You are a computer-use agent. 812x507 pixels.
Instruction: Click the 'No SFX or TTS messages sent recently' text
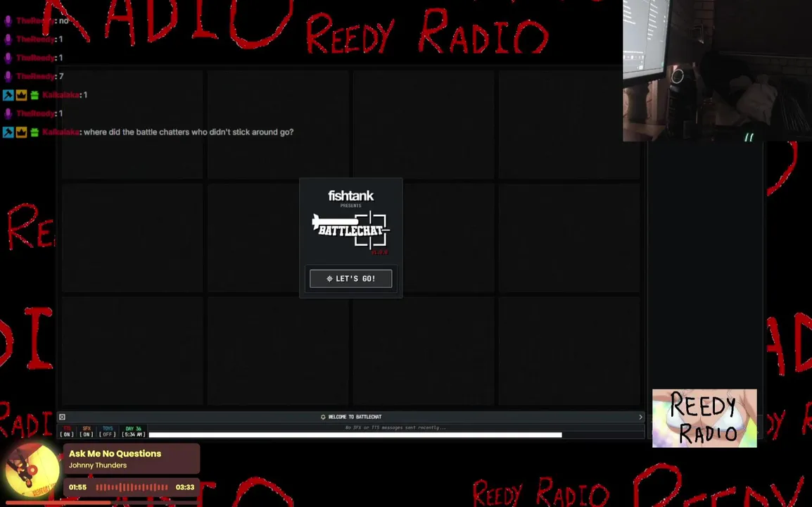pyautogui.click(x=395, y=427)
